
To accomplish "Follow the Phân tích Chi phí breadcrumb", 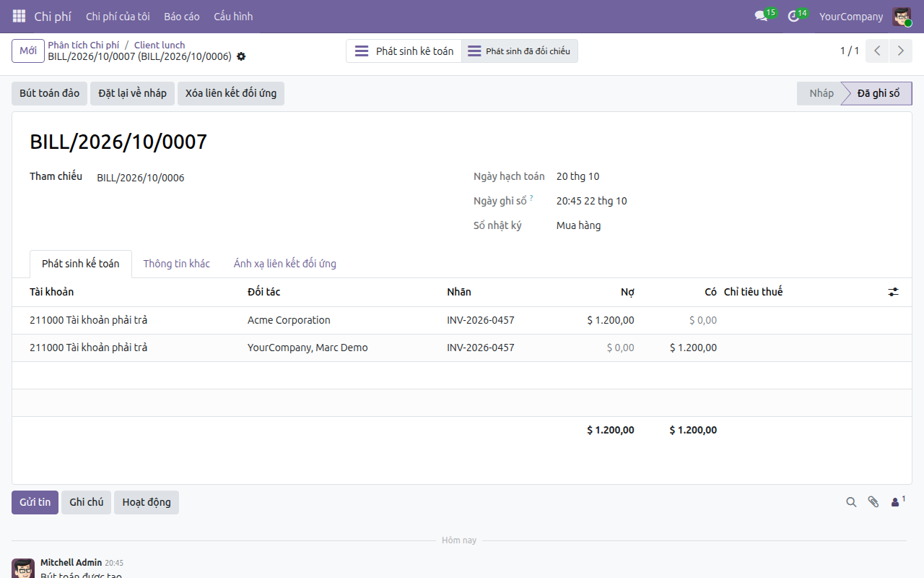I will [84, 45].
